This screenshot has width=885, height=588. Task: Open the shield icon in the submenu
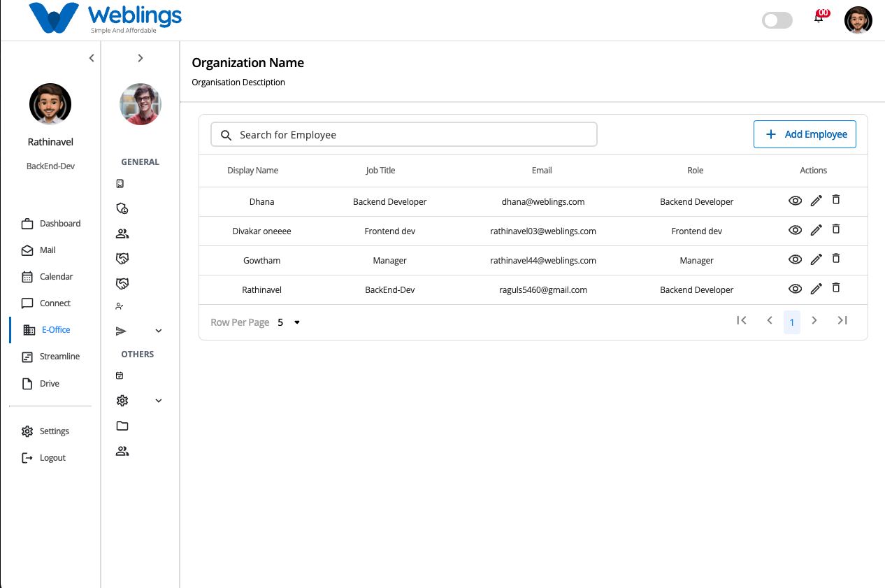(x=122, y=208)
